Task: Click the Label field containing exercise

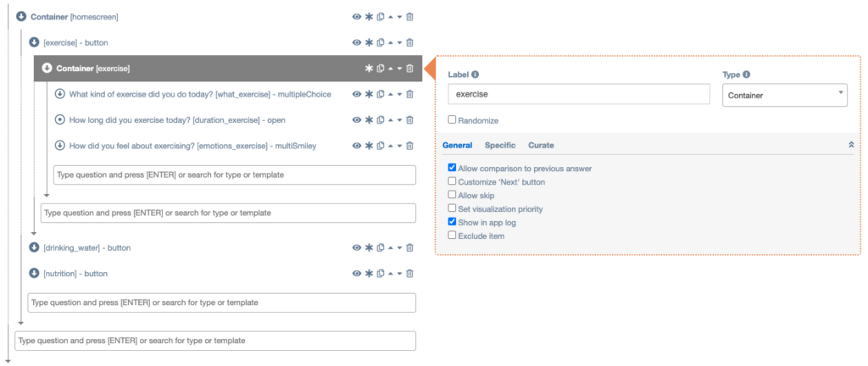Action: tap(578, 96)
